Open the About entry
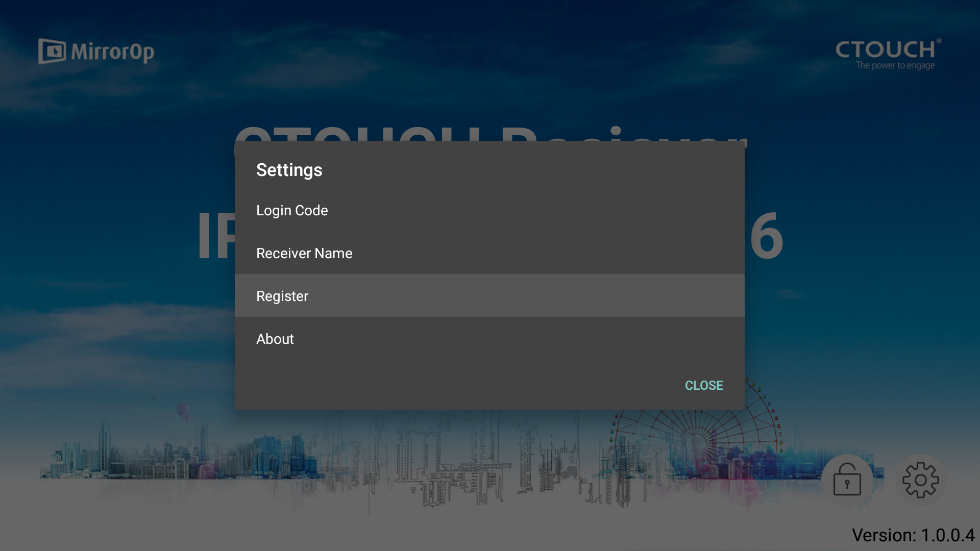Viewport: 980px width, 551px height. pyautogui.click(x=275, y=339)
